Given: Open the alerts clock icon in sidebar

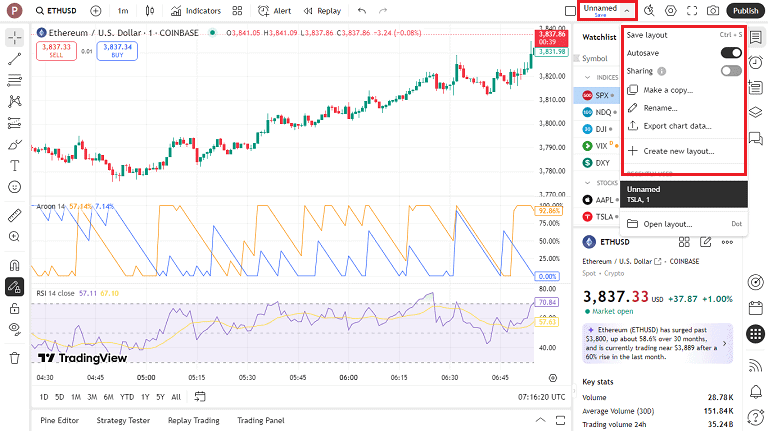Looking at the screenshot, I should 756,62.
